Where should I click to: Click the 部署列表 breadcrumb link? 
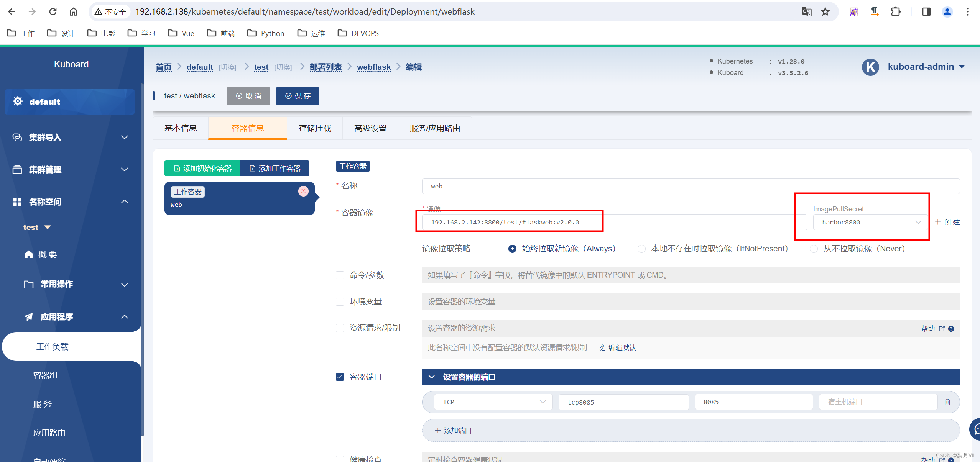326,67
